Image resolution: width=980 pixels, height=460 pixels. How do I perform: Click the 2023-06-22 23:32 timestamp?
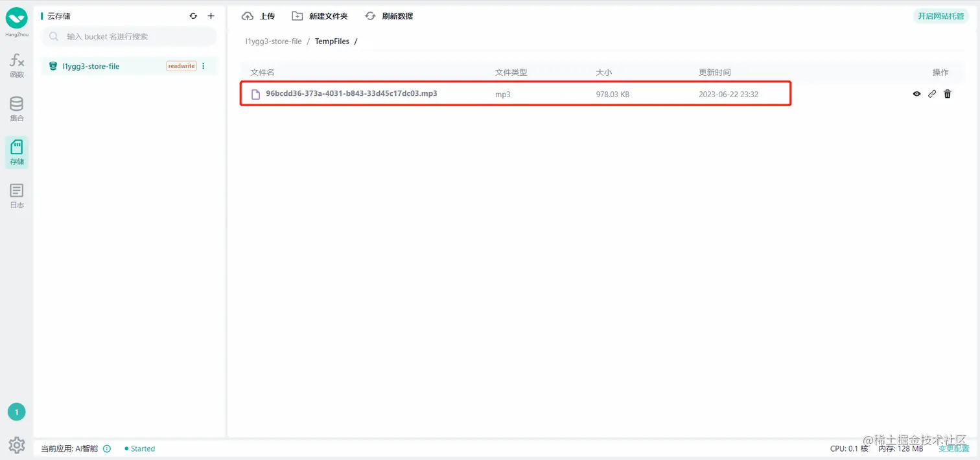(729, 95)
